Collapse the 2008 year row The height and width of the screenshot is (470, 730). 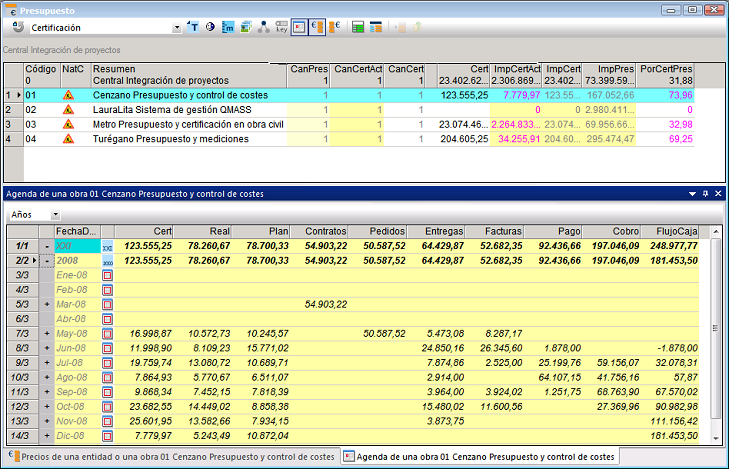point(47,260)
